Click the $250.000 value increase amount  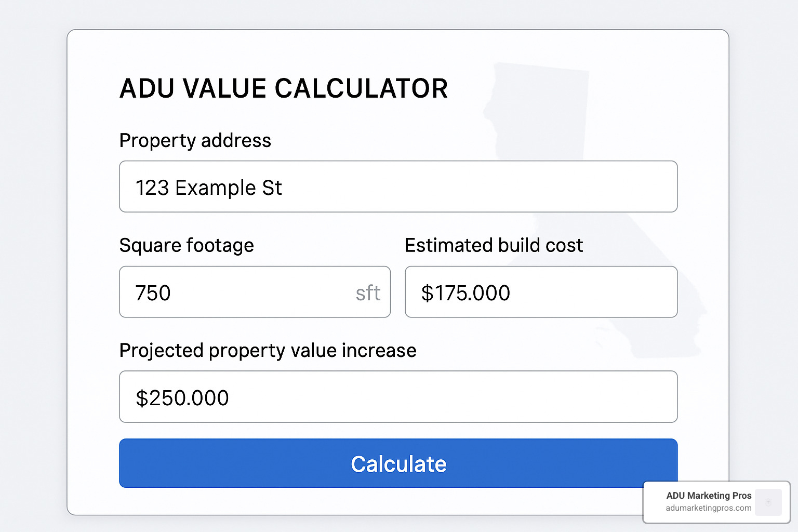pyautogui.click(x=183, y=398)
